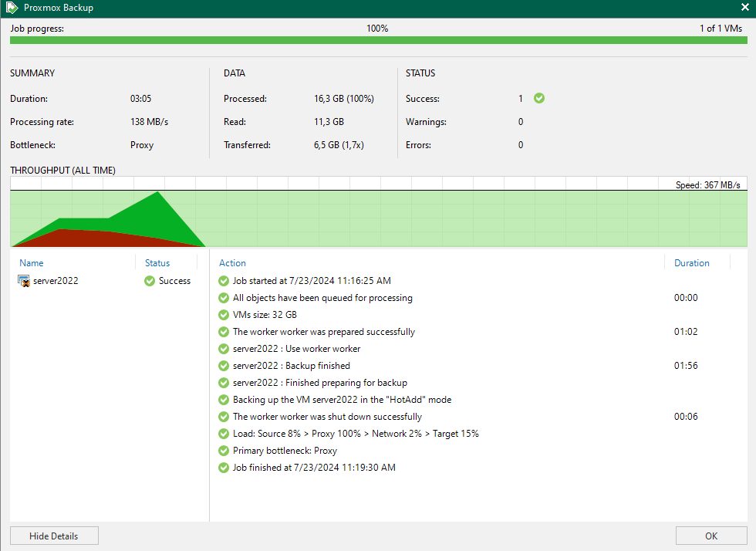Click the 'VMs size: 32 GB' entry

click(265, 315)
